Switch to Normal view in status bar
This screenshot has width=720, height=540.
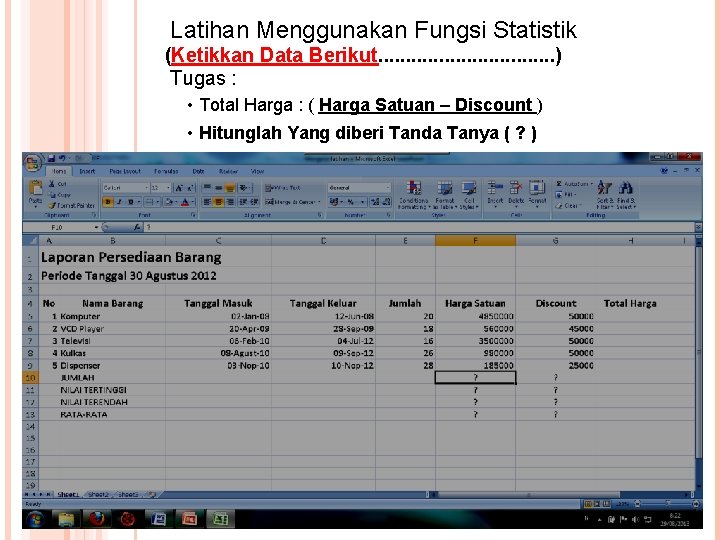pyautogui.click(x=587, y=504)
